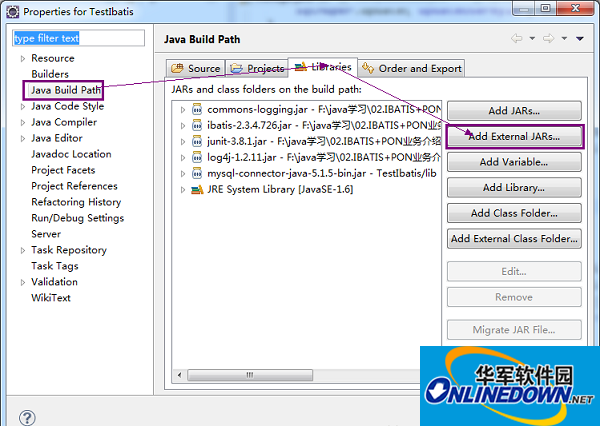Select Builders in the properties tree
The height and width of the screenshot is (426, 600).
(x=50, y=74)
